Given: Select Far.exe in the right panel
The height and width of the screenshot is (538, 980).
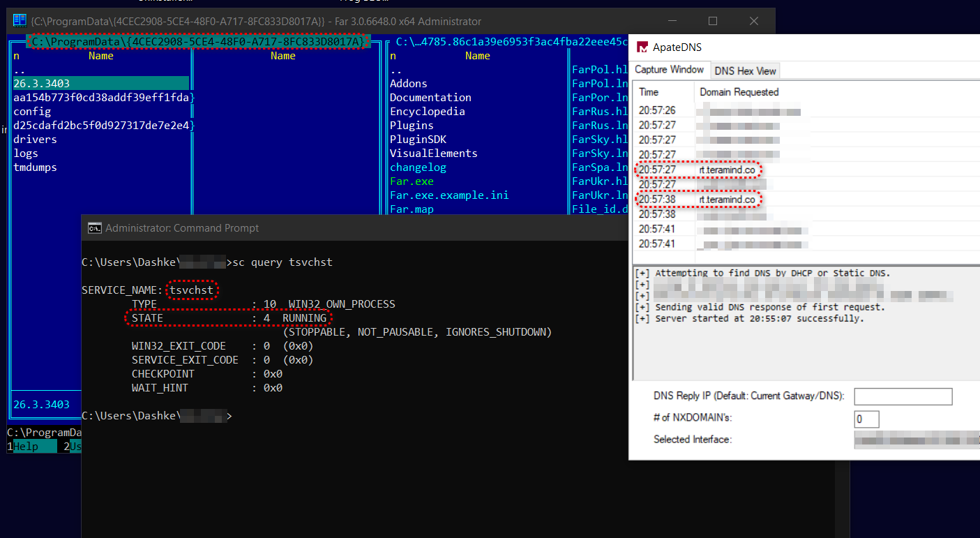Looking at the screenshot, I should point(412,181).
